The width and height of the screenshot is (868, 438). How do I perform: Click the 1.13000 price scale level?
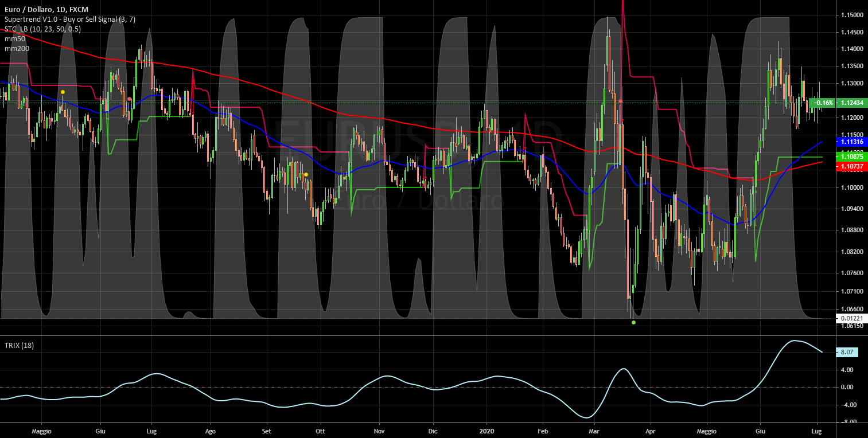pyautogui.click(x=851, y=84)
